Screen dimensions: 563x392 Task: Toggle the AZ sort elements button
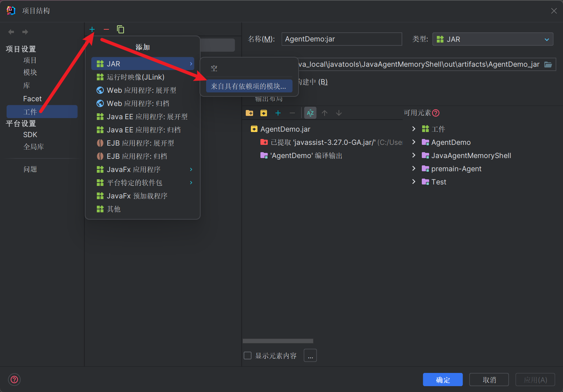(310, 113)
